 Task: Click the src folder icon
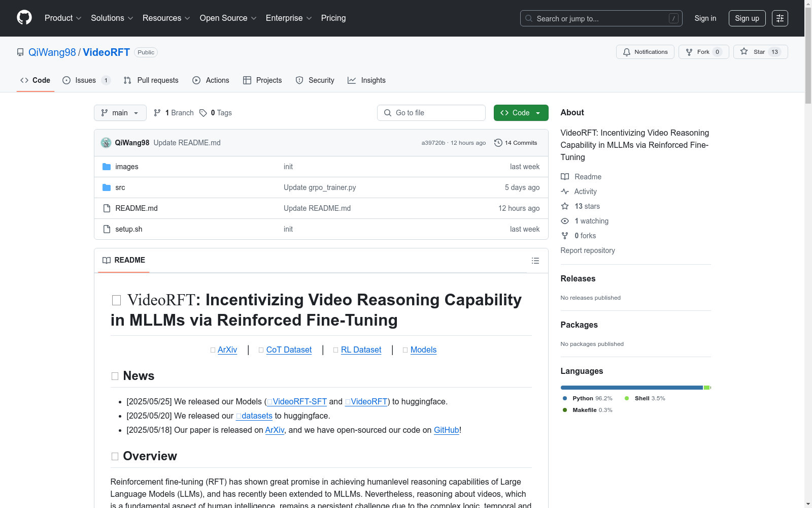click(x=107, y=187)
